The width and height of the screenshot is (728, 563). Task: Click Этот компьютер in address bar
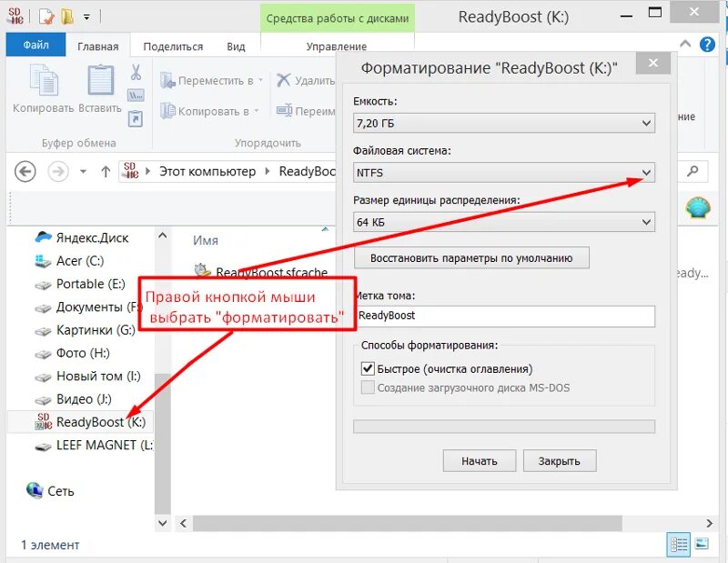(x=207, y=171)
